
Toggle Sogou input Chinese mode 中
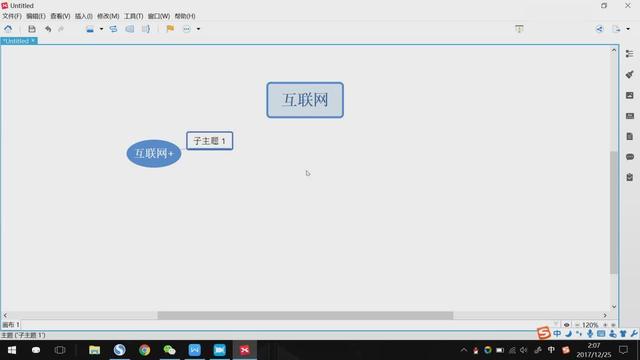[557, 334]
